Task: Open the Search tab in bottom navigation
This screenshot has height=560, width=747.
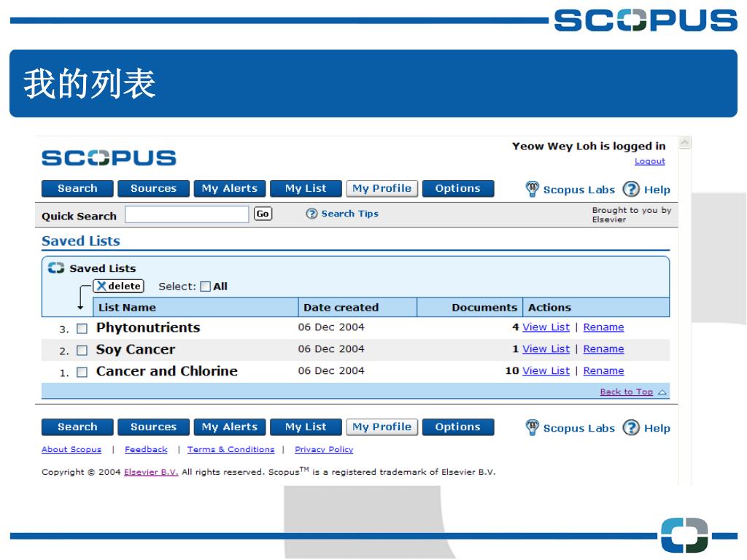Action: [x=77, y=427]
